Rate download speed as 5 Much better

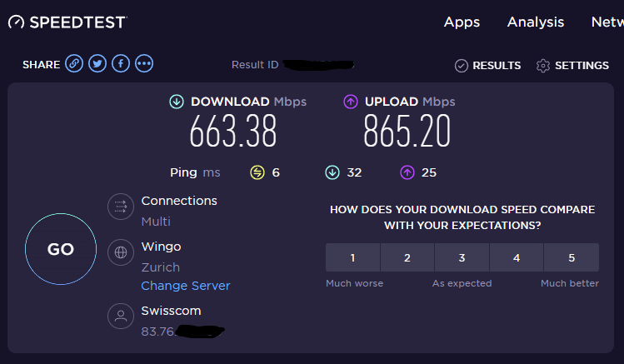572,257
